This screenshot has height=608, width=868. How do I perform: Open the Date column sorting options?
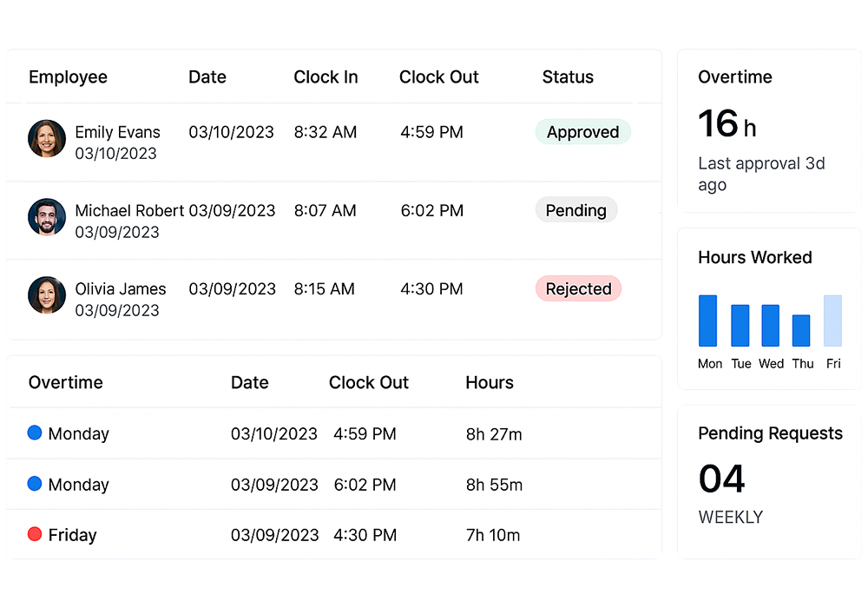click(207, 77)
